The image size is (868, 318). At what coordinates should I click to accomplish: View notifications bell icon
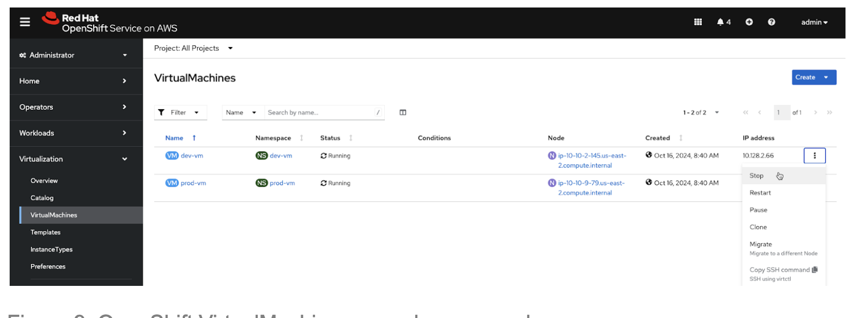coord(723,22)
